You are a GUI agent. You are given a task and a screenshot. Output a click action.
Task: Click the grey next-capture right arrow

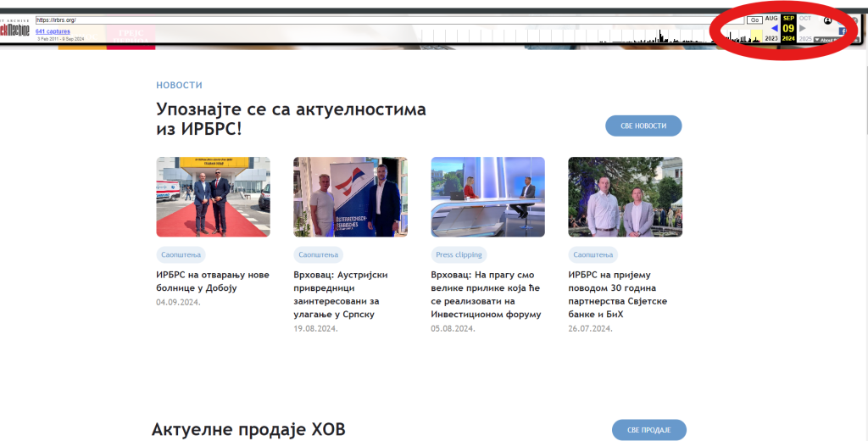[803, 28]
